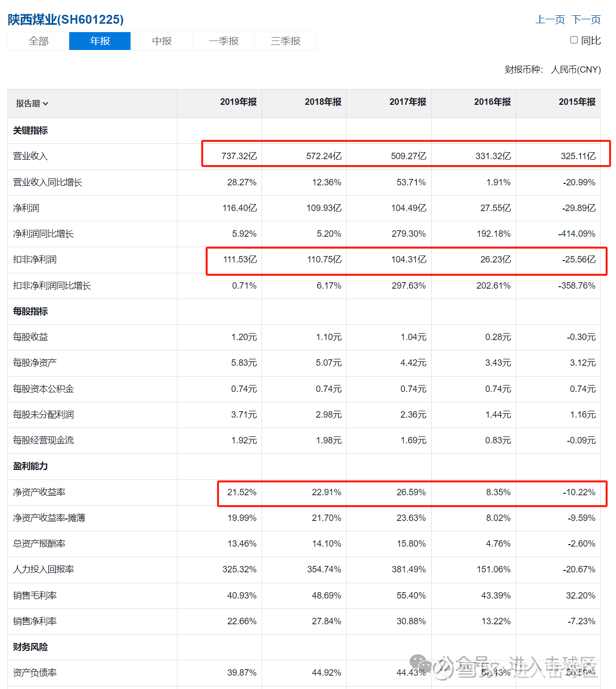Click the 人民币(CNY) currency text
The width and height of the screenshot is (616, 689).
tap(576, 70)
